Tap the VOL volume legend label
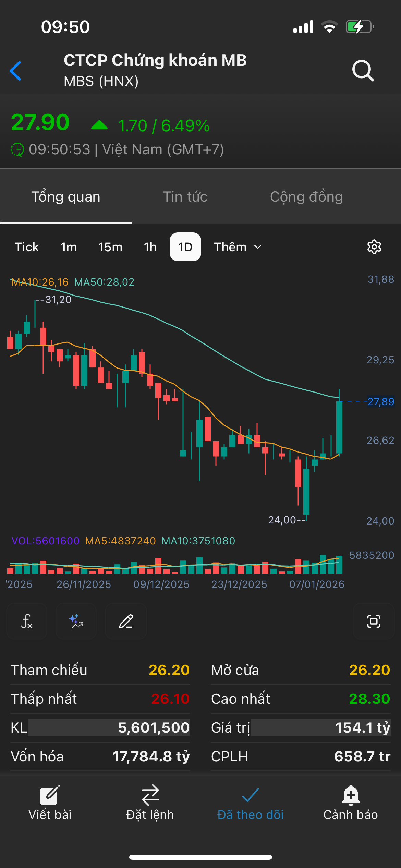401x868 pixels. (46, 541)
